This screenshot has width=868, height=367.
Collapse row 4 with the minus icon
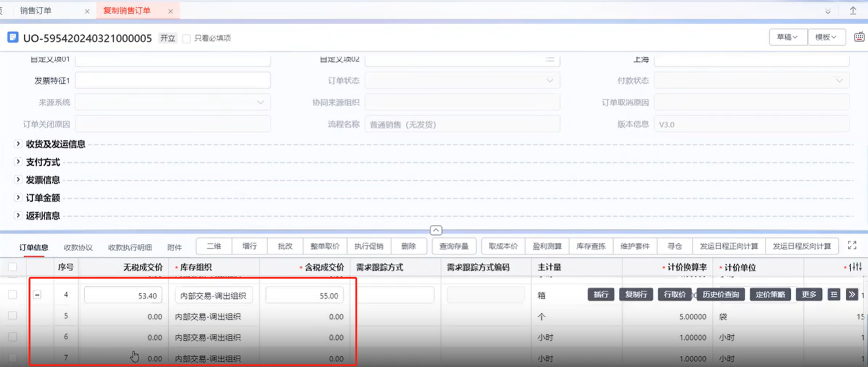tap(37, 295)
